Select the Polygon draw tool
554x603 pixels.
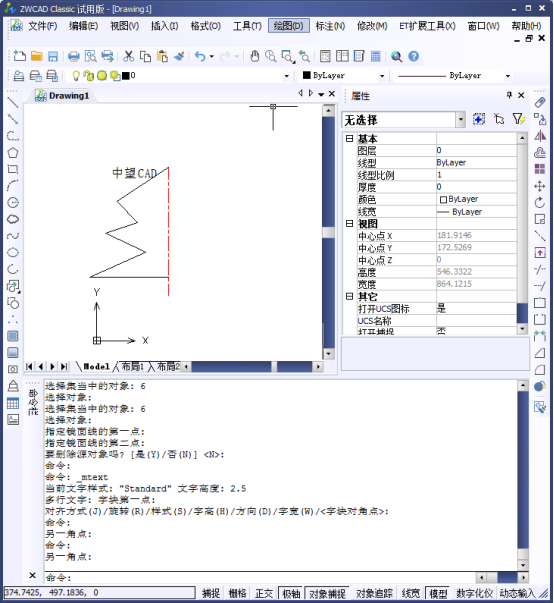(x=13, y=153)
